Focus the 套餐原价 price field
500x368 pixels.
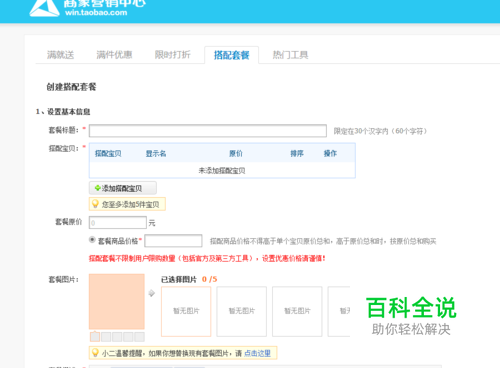coord(118,222)
